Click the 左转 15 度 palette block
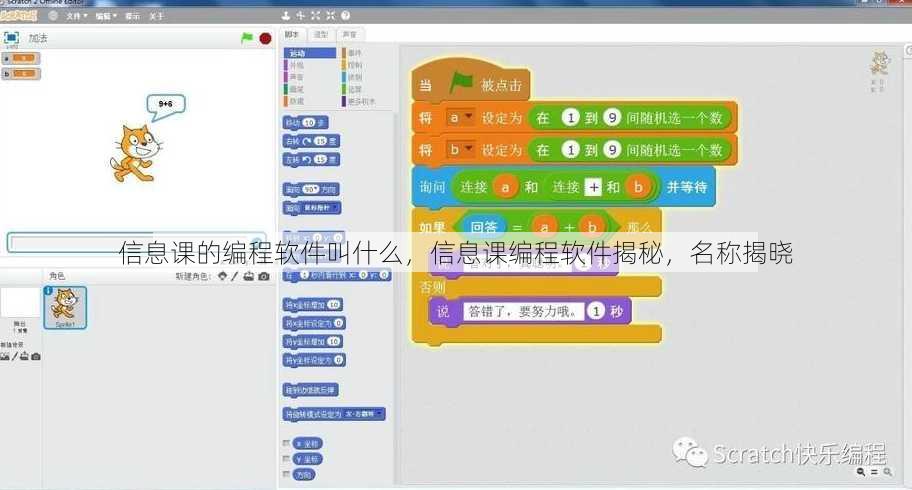 [x=311, y=159]
